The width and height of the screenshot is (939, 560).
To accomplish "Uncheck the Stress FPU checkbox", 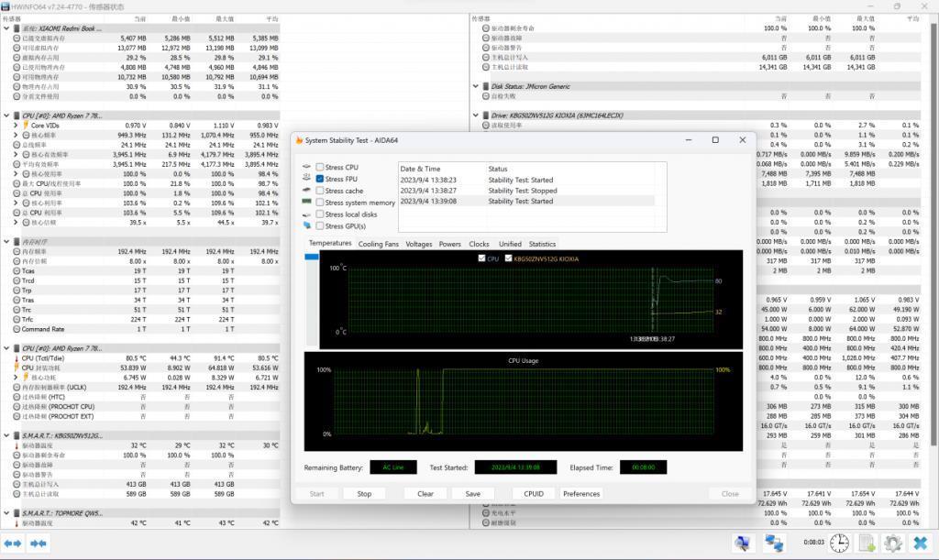I will [320, 179].
